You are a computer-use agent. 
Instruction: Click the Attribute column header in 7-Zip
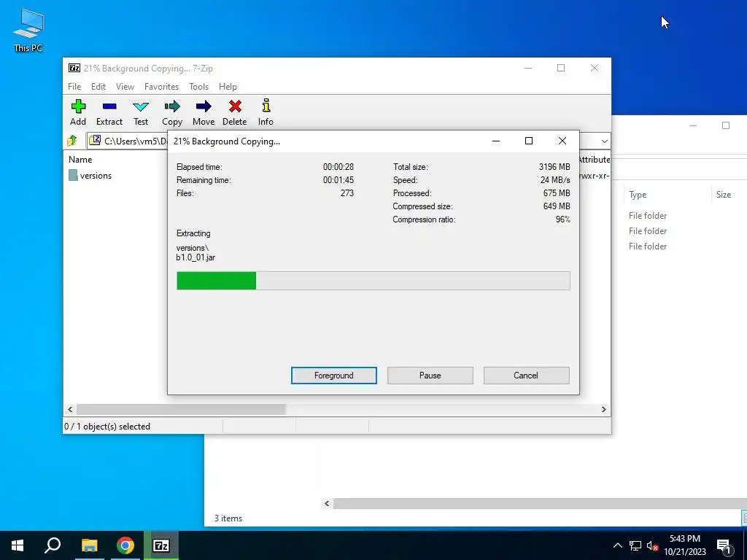pyautogui.click(x=594, y=160)
